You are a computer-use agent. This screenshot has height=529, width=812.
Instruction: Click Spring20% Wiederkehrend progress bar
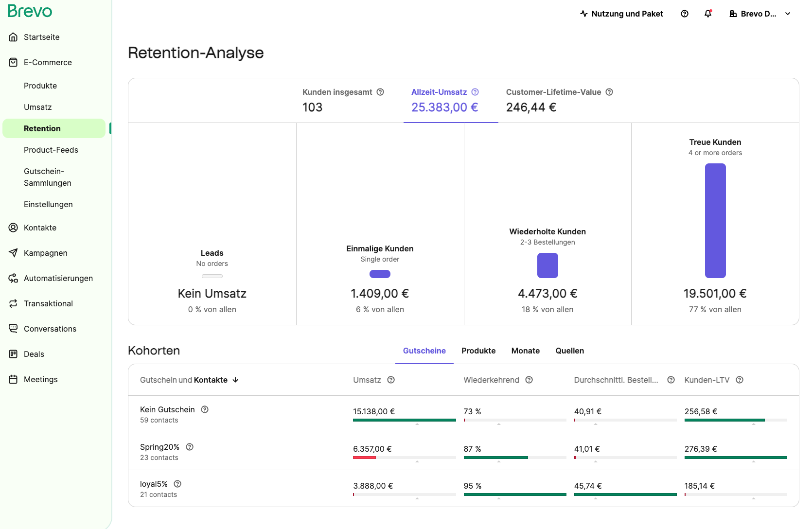click(x=515, y=458)
